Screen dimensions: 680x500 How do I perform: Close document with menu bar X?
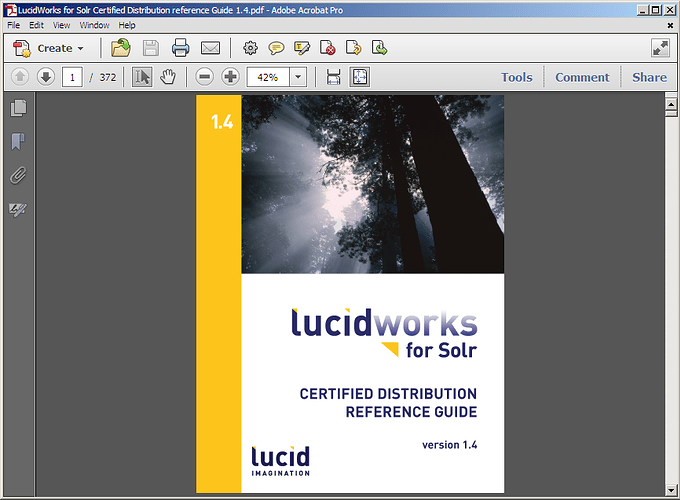670,26
